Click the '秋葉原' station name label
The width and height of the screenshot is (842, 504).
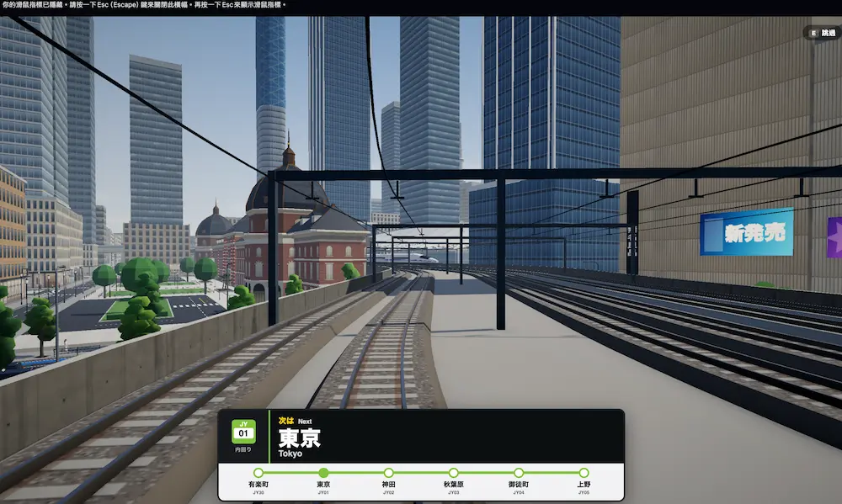(x=453, y=484)
